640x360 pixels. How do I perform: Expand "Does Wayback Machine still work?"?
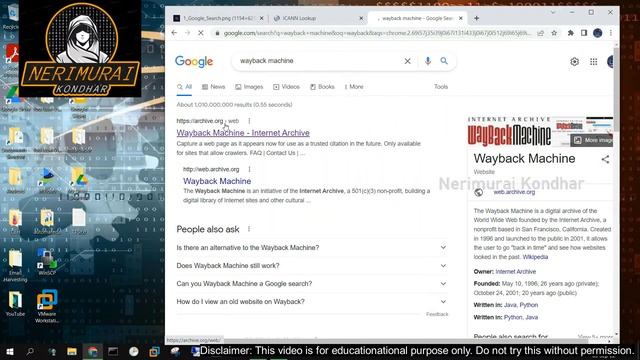click(312, 266)
